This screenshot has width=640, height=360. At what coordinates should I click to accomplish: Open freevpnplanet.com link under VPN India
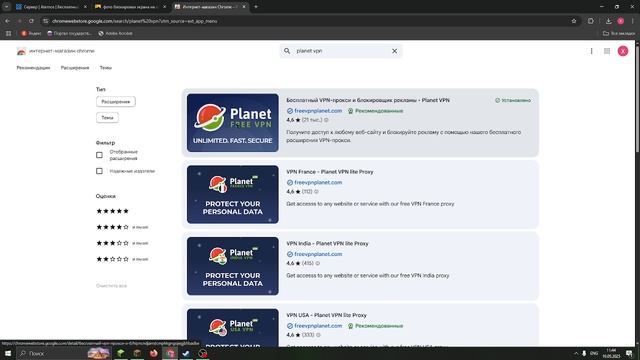318,254
